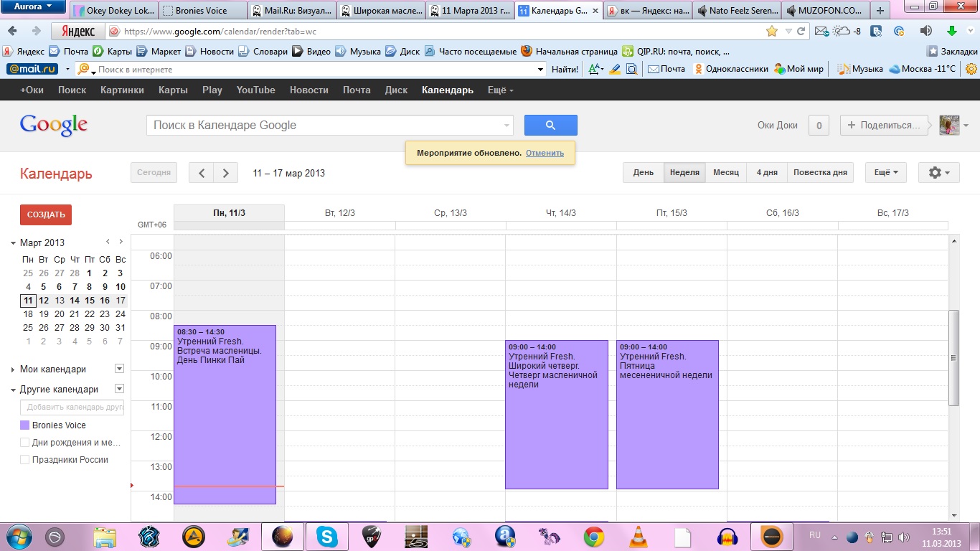Open Thursday Широкий четверг event

[557, 415]
